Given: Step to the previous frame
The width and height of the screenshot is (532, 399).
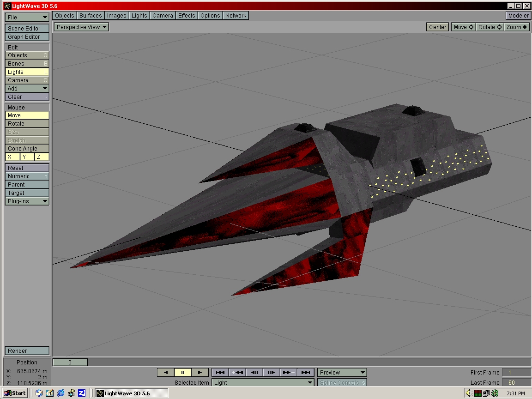Looking at the screenshot, I should click(x=254, y=372).
